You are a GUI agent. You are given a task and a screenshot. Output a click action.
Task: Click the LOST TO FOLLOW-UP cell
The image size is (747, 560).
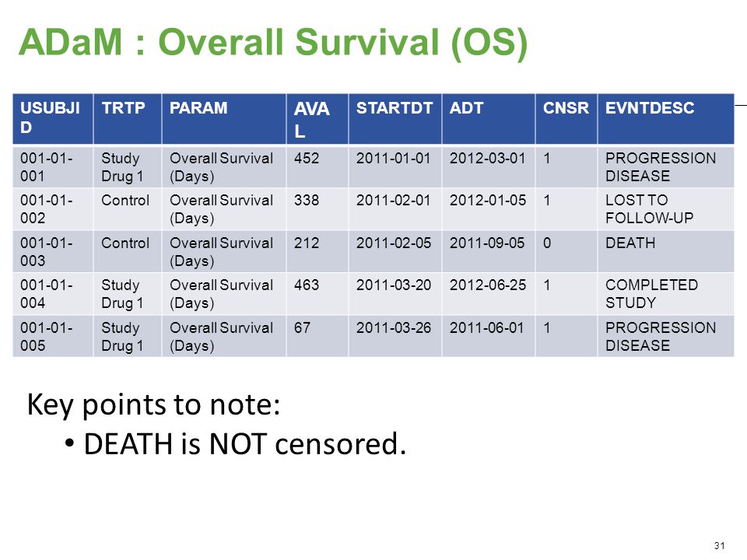pos(665,209)
